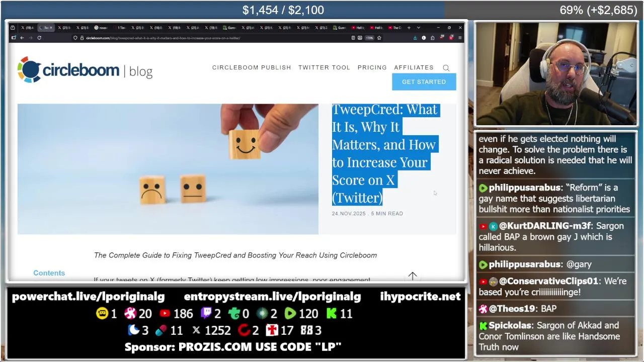Click the Twitch viewer count icon

click(206, 313)
